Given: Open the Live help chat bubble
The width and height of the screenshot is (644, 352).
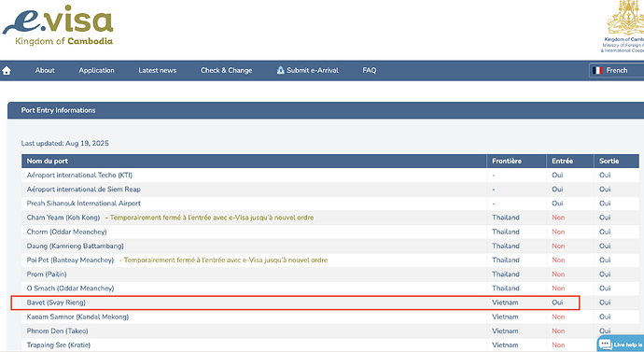Looking at the screenshot, I should [x=621, y=345].
